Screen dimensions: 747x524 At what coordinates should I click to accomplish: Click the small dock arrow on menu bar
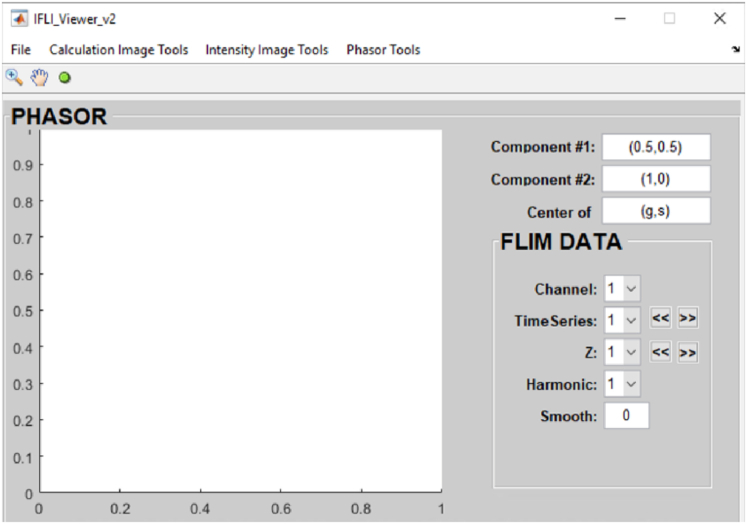pyautogui.click(x=735, y=49)
